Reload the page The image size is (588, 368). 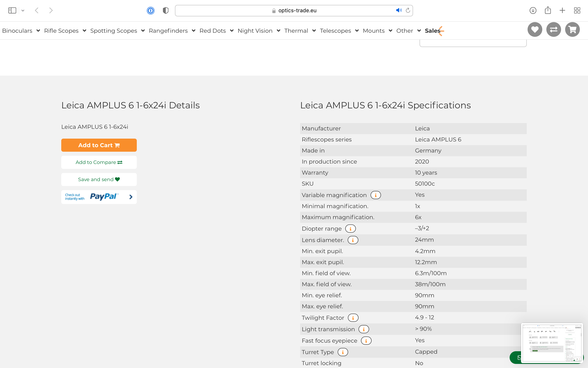click(408, 10)
